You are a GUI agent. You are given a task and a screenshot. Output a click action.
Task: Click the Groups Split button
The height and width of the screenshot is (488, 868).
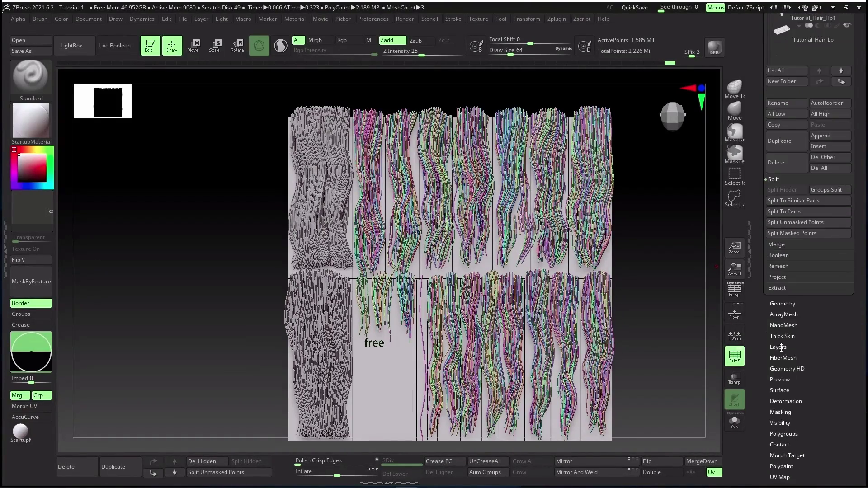[830, 190]
